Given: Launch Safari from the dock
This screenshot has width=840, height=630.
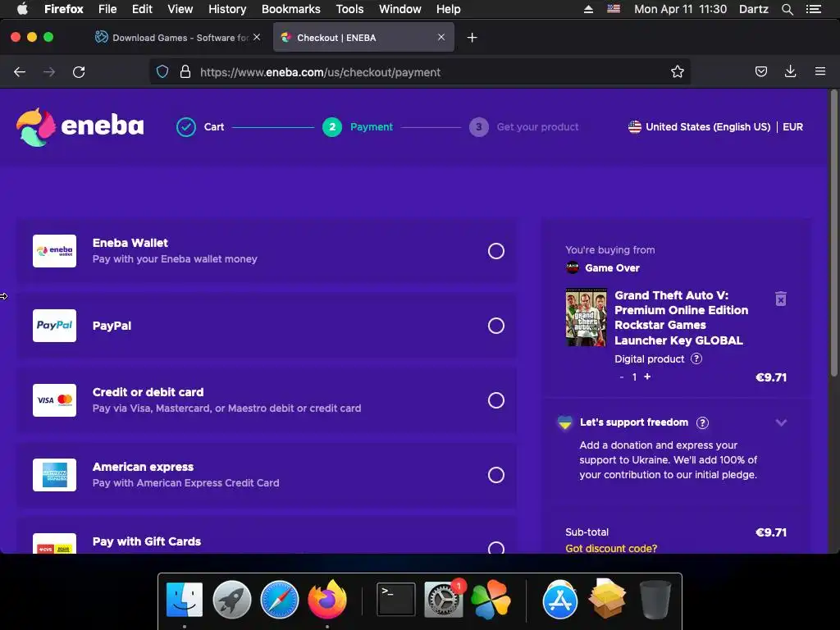Looking at the screenshot, I should coord(279,600).
